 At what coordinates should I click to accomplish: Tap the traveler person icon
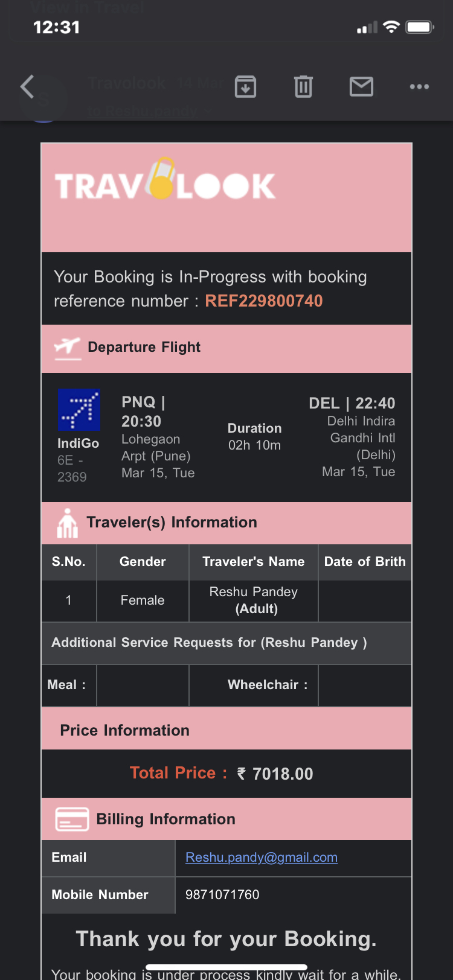(x=67, y=523)
